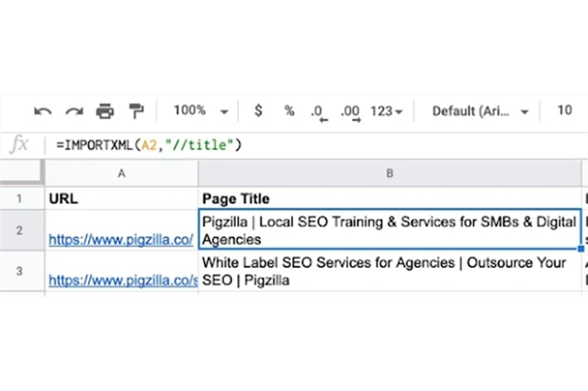
Task: Click the Undo arrow icon
Action: 43,111
